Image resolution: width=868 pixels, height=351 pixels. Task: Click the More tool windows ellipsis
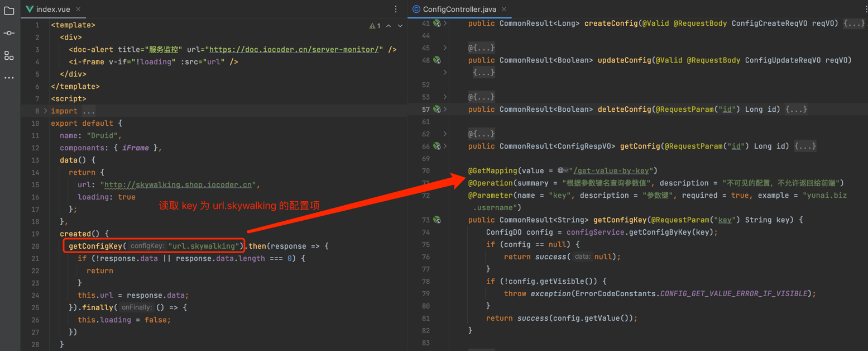9,78
